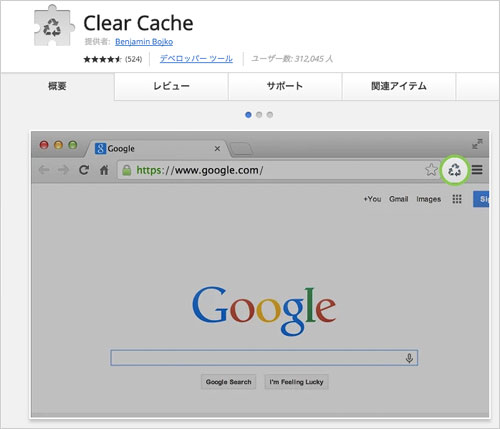Open a new tab using the new-tab button
The height and width of the screenshot is (429, 500).
[x=241, y=149]
